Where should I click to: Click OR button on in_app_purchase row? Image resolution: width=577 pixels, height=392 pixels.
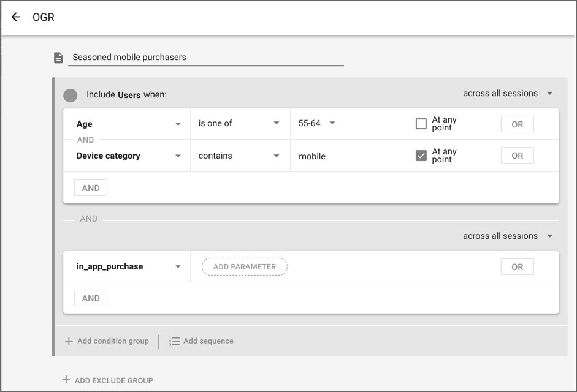(517, 267)
